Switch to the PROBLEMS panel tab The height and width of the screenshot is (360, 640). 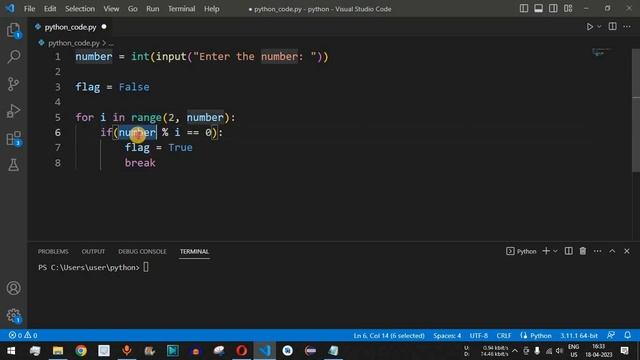tap(53, 251)
